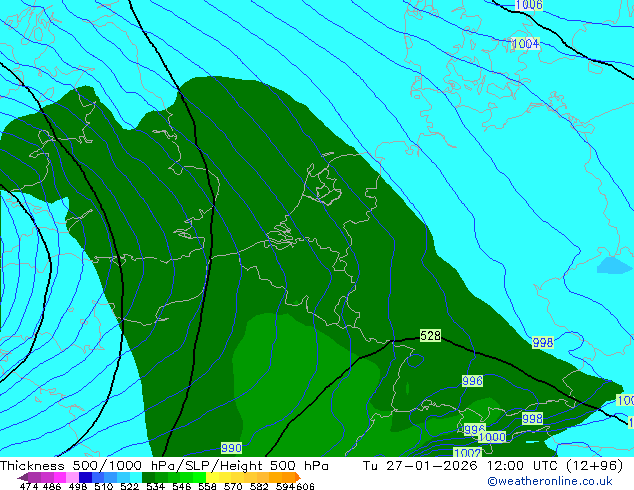Click the 594 legend value
Screen dimensions: 634x490
(285, 486)
